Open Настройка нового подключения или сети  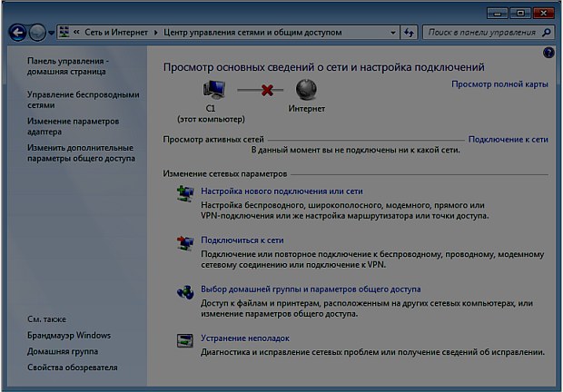tap(281, 192)
